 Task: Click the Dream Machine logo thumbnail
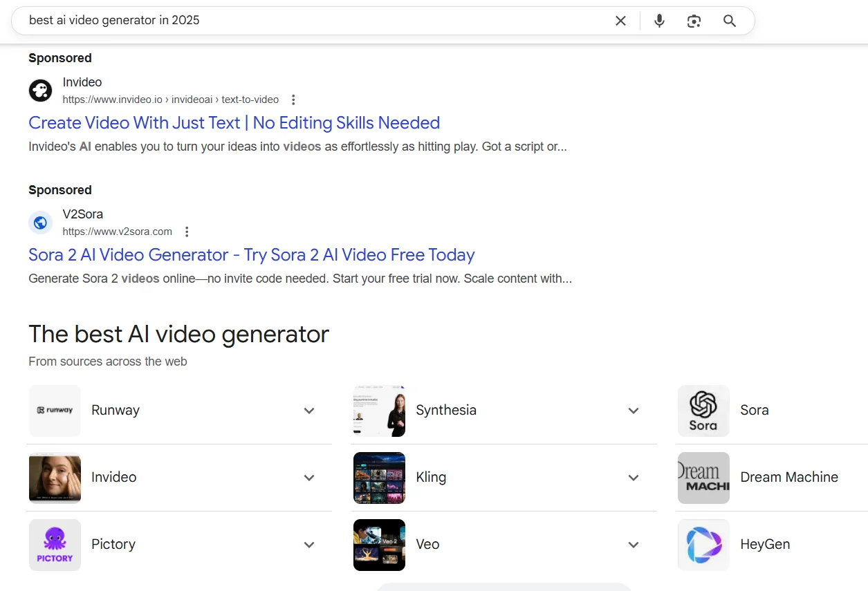(703, 478)
